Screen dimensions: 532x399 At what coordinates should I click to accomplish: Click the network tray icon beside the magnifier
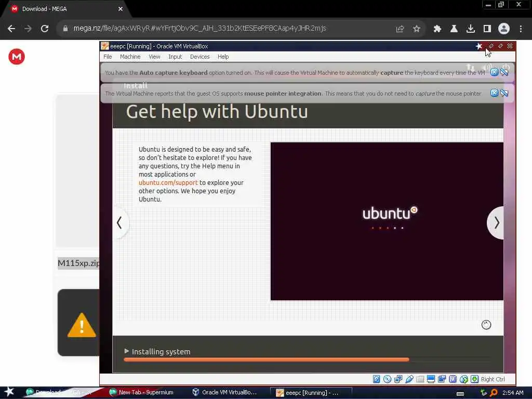[484, 393]
